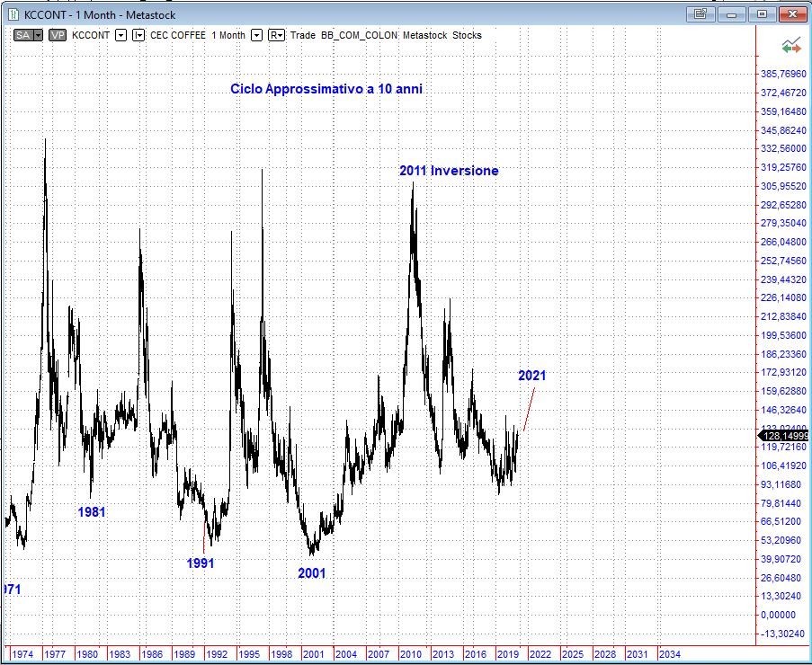This screenshot has width=812, height=665.
Task: Click the red marker line above 1991
Action: [x=203, y=536]
